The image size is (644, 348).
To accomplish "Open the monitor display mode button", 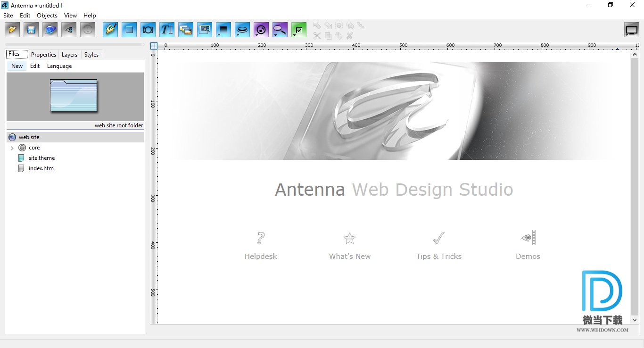I will pos(632,30).
